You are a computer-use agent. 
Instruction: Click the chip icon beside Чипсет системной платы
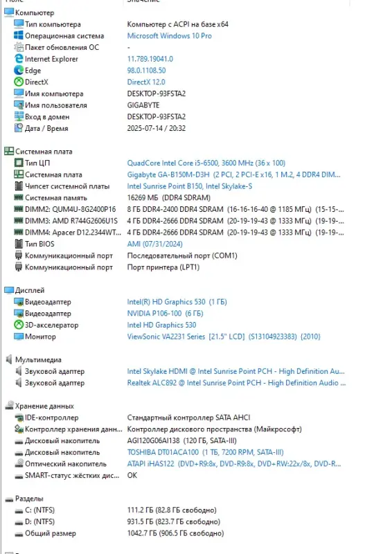19,186
